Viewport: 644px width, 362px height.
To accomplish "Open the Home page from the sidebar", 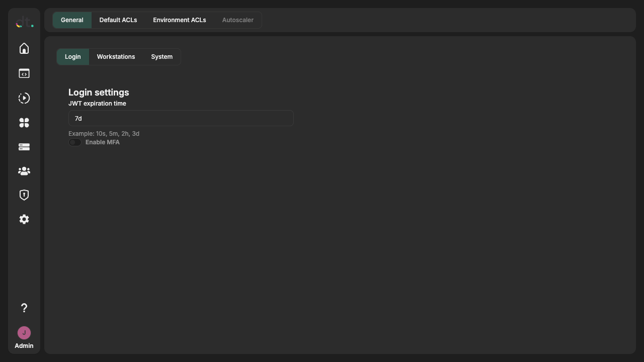I will pos(24,48).
